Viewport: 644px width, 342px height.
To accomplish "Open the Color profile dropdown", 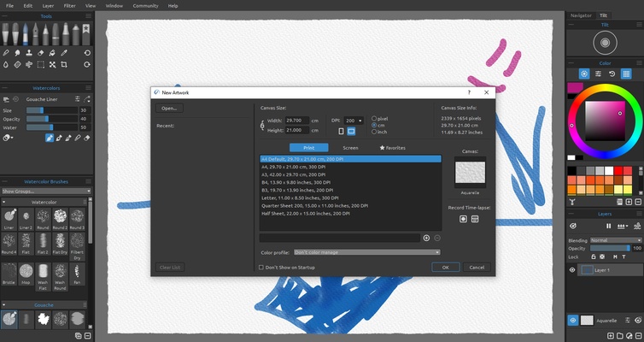I will [x=367, y=252].
